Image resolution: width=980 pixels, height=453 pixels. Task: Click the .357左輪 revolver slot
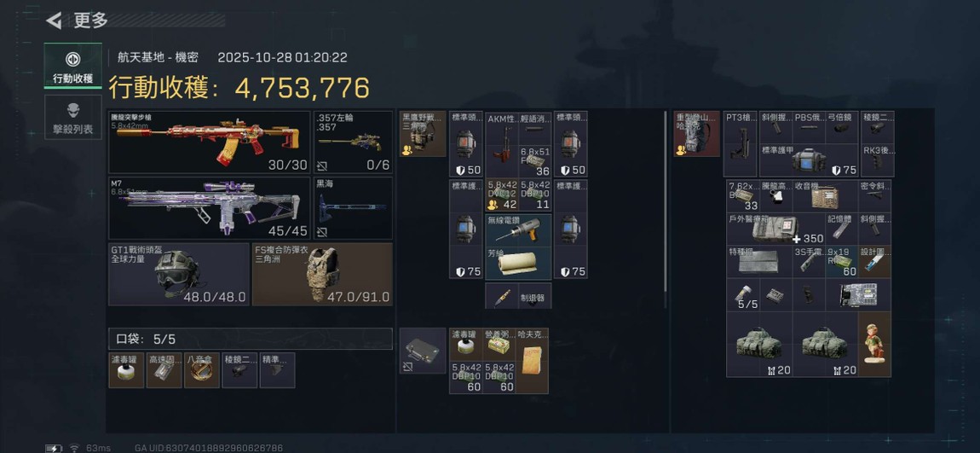coord(353,142)
